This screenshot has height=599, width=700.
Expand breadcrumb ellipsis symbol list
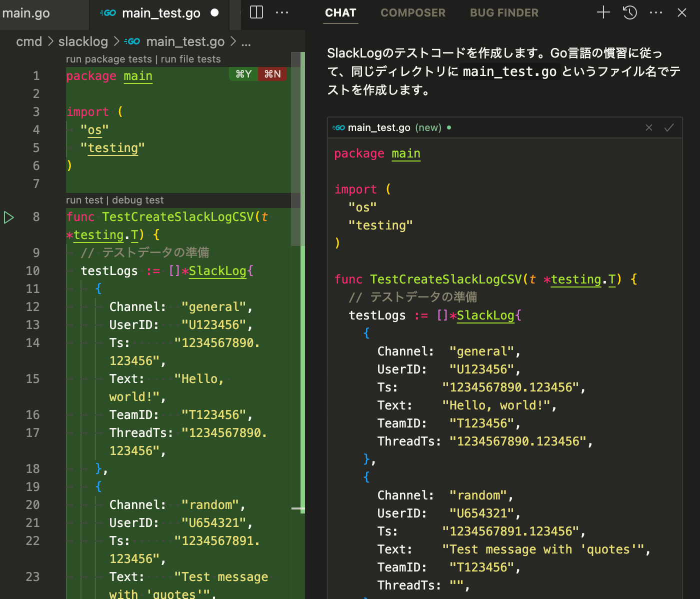tap(246, 42)
